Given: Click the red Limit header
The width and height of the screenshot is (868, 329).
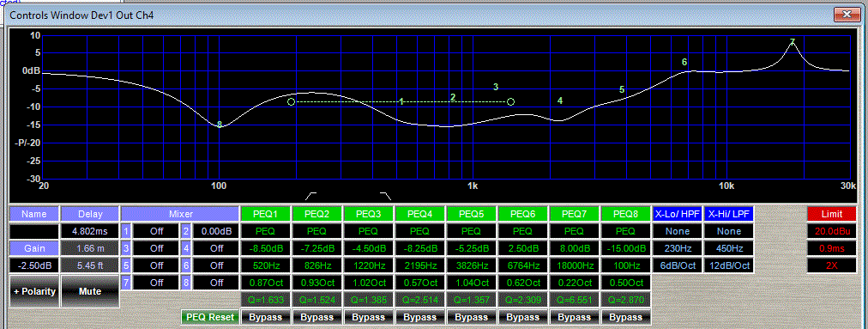Looking at the screenshot, I should tap(831, 214).
